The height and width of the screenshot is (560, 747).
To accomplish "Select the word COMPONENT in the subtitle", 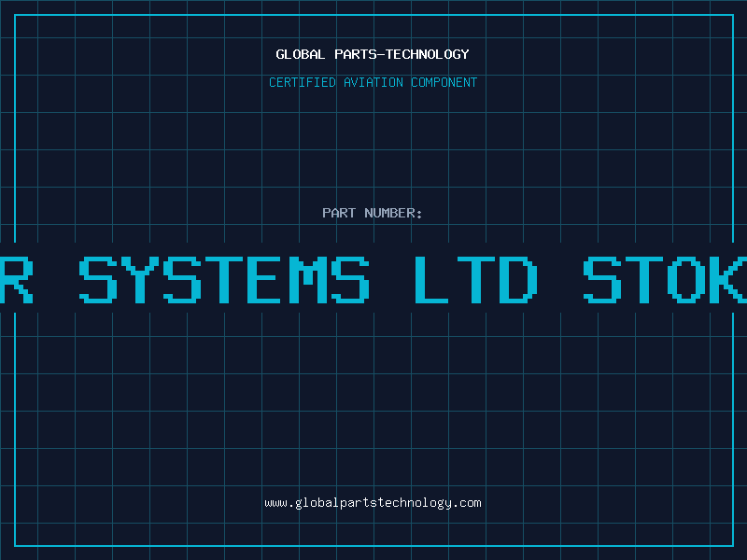I will [x=444, y=82].
